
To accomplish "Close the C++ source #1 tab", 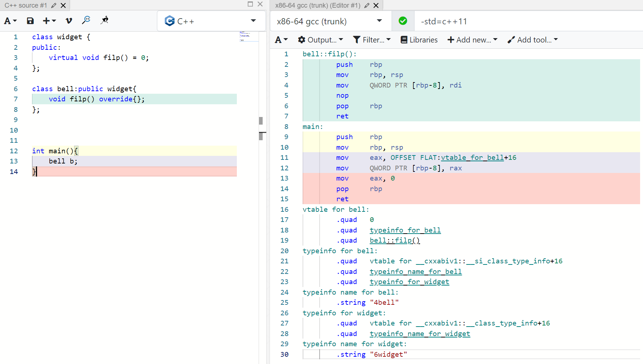I will click(63, 5).
